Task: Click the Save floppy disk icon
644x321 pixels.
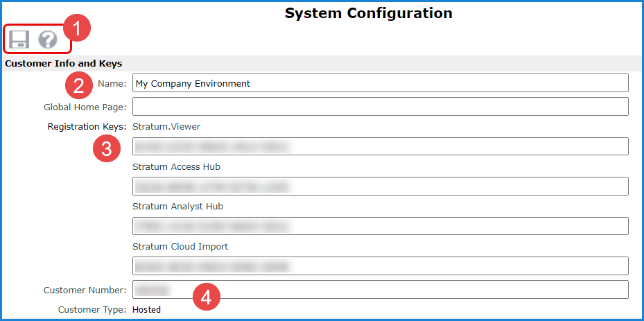Action: pos(19,40)
